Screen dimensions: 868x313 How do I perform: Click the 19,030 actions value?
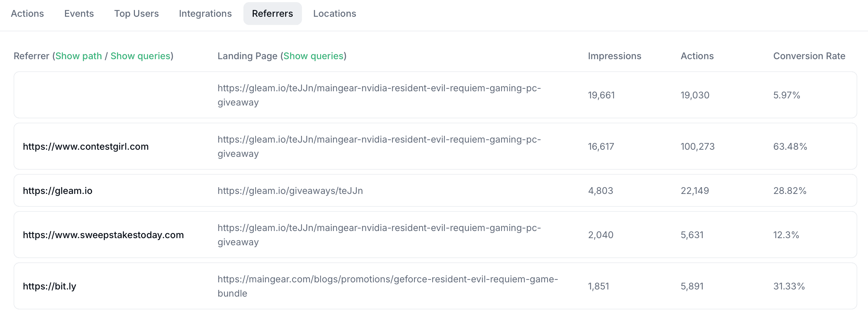pyautogui.click(x=695, y=95)
